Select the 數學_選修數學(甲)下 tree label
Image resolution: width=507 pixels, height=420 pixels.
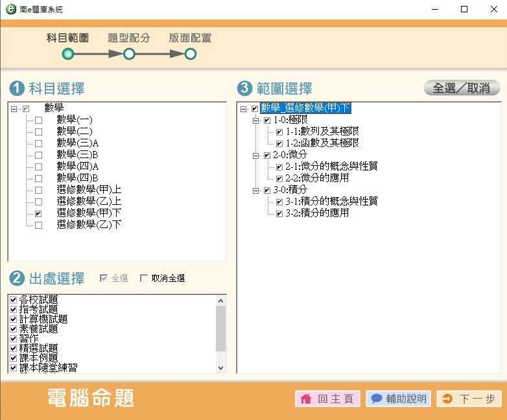tap(305, 108)
